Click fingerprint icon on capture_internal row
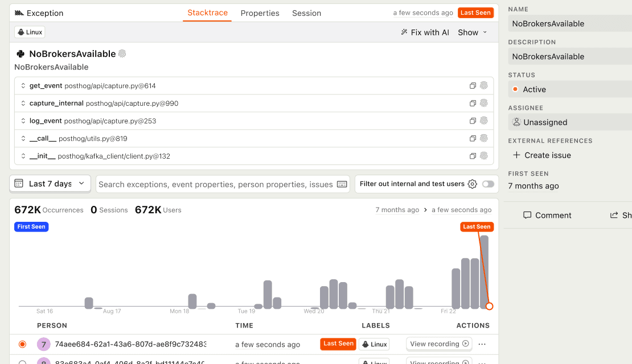This screenshot has width=632, height=364. [484, 104]
